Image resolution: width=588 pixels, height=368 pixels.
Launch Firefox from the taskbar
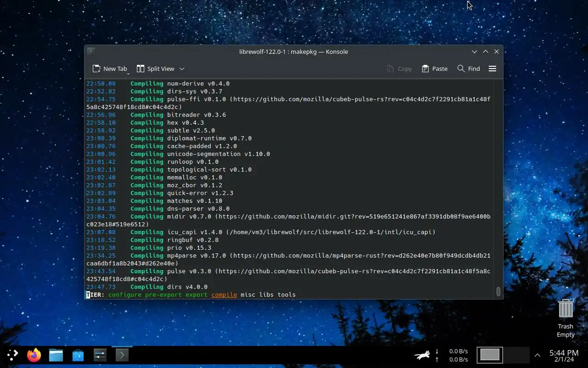click(x=34, y=355)
